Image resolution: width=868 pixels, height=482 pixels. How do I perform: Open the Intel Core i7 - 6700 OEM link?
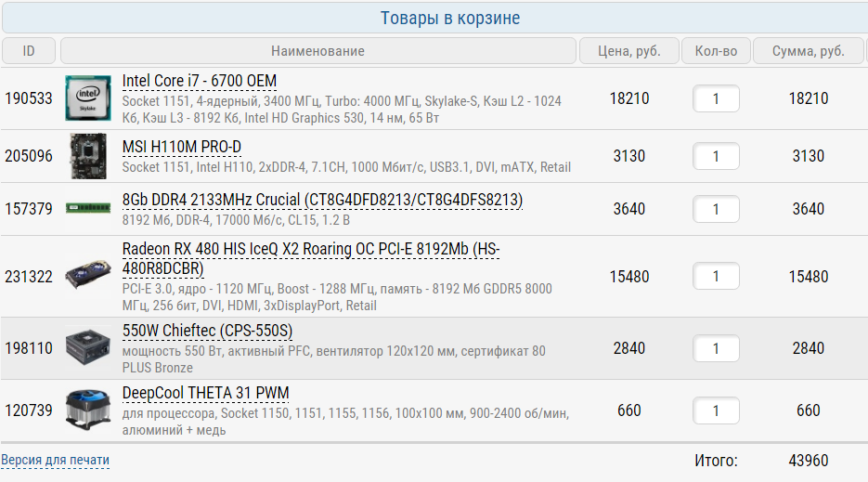point(200,81)
